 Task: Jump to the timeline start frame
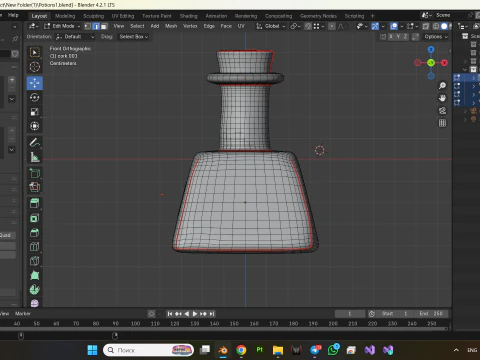tap(170, 314)
